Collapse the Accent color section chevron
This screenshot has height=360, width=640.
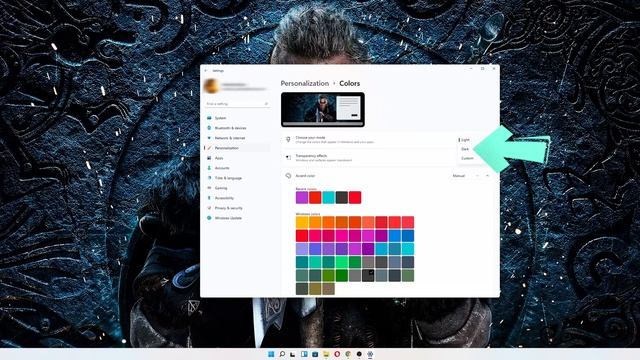pos(488,176)
